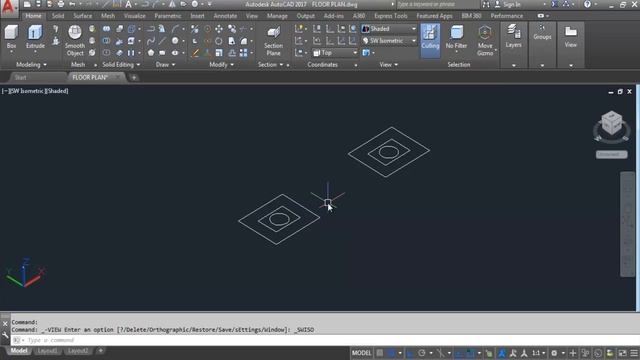Select the Move modify tool

219,29
